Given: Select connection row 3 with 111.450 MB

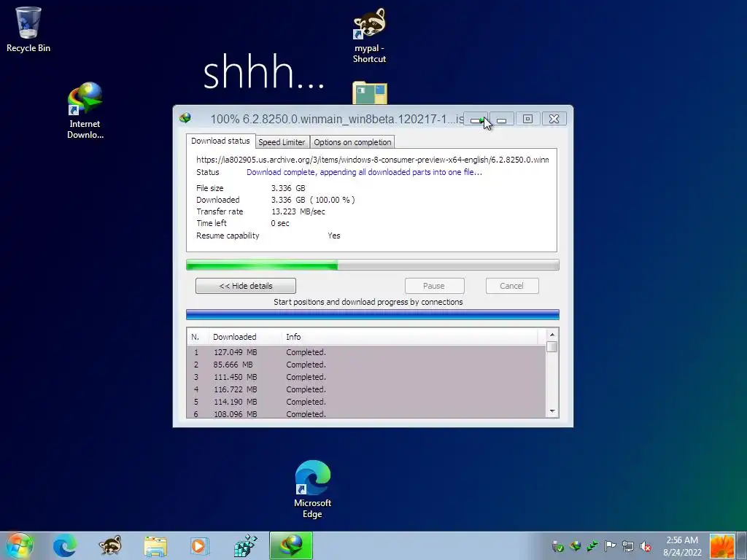Looking at the screenshot, I should (x=366, y=377).
